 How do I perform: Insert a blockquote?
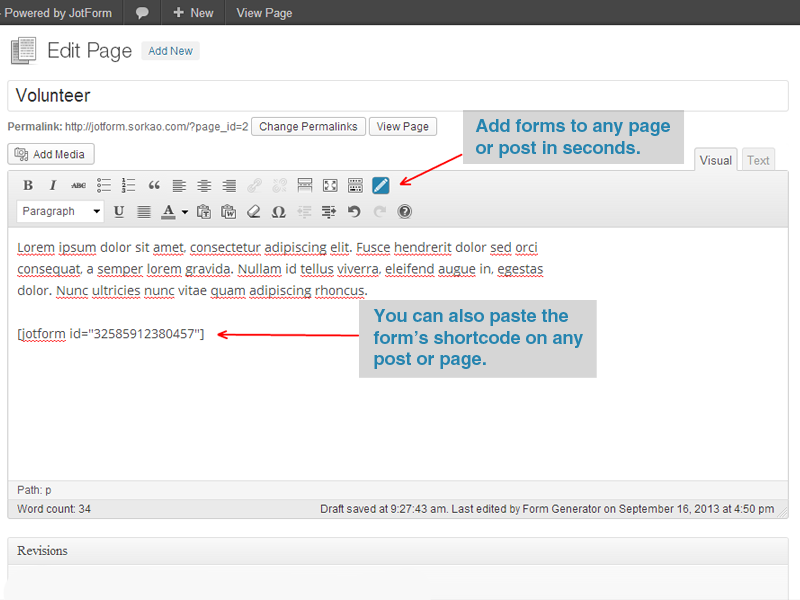click(x=154, y=185)
